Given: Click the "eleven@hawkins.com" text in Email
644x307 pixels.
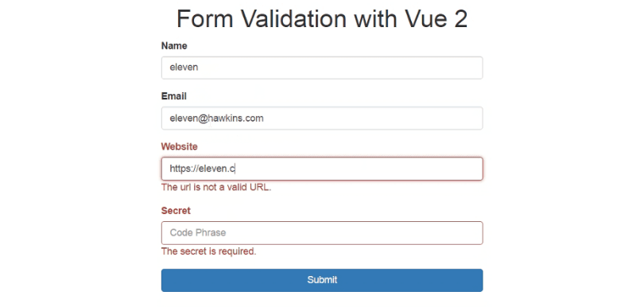Looking at the screenshot, I should [216, 119].
